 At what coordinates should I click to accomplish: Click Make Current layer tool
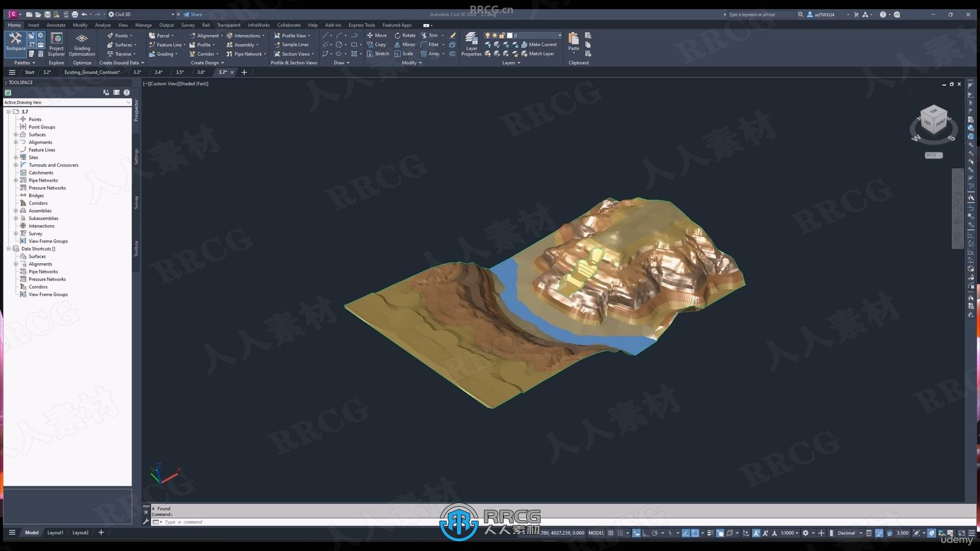click(538, 45)
